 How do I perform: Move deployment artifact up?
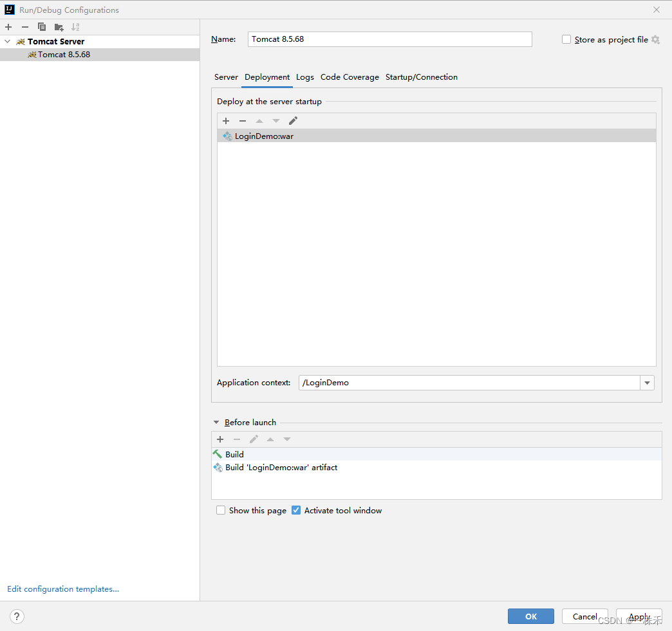259,121
